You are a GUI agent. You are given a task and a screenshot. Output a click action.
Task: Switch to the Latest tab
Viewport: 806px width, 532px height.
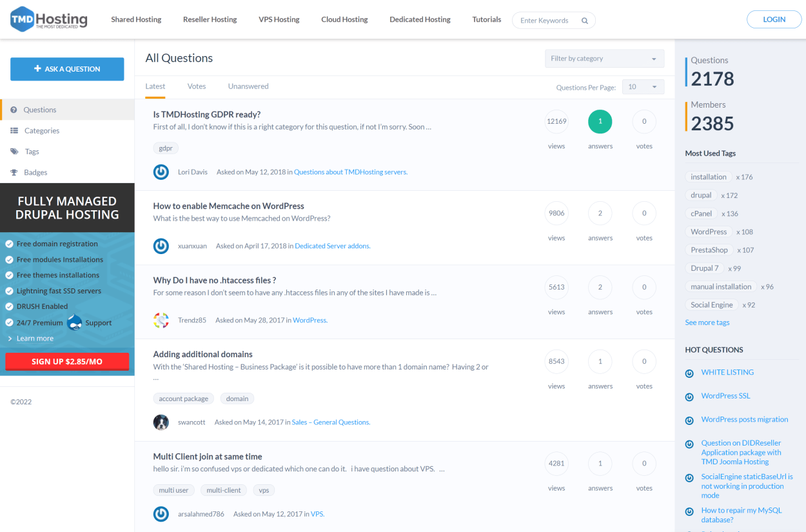click(x=155, y=86)
